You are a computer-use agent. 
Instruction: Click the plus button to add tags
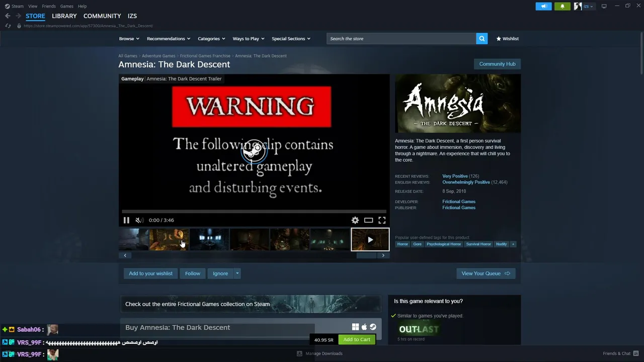513,244
